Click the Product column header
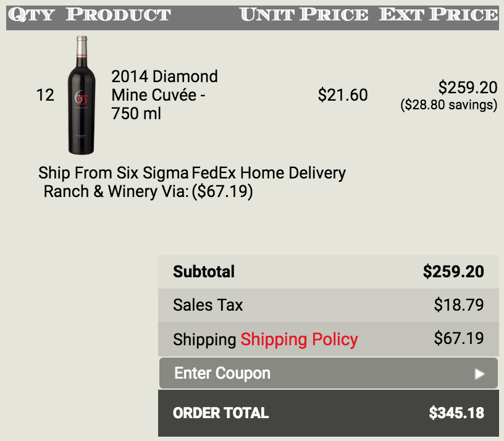This screenshot has height=441, width=504. (x=119, y=15)
